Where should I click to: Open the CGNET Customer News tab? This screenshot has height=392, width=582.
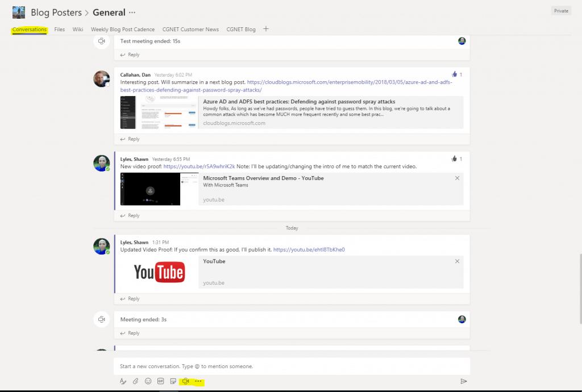coord(190,30)
